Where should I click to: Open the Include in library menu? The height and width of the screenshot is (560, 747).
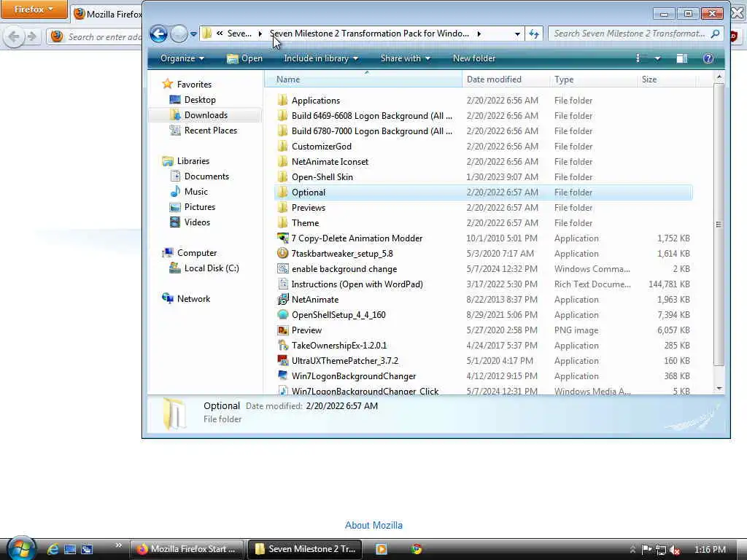[321, 58]
